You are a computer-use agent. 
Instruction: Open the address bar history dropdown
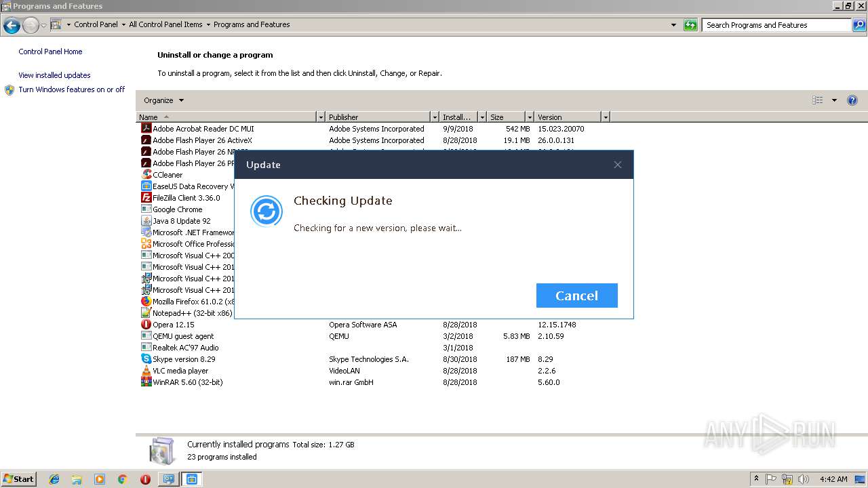pyautogui.click(x=673, y=25)
